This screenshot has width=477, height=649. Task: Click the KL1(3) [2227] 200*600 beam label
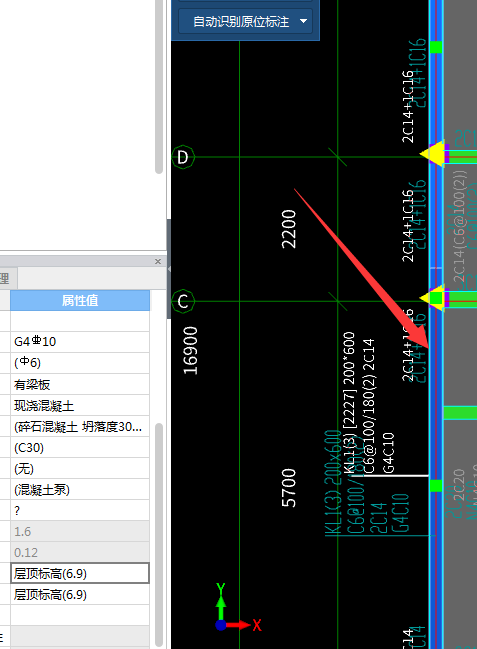349,402
